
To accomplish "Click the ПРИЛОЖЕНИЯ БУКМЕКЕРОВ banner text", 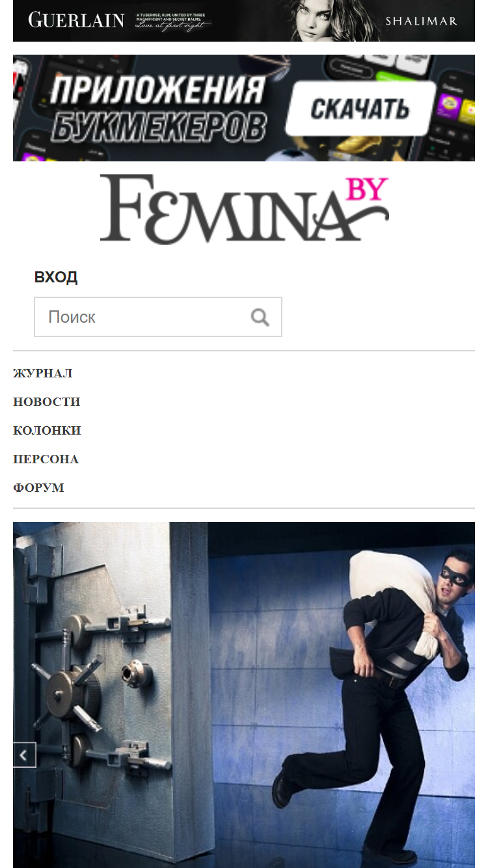I will click(x=158, y=108).
